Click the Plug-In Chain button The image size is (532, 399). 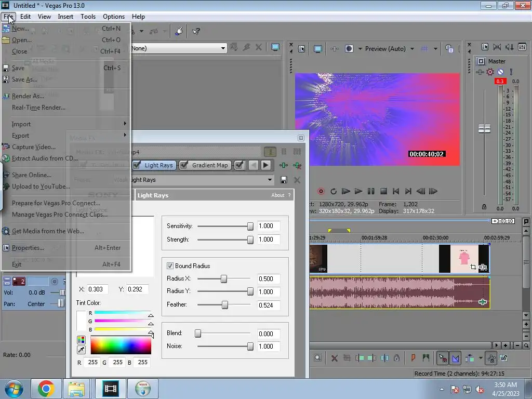pos(283,165)
